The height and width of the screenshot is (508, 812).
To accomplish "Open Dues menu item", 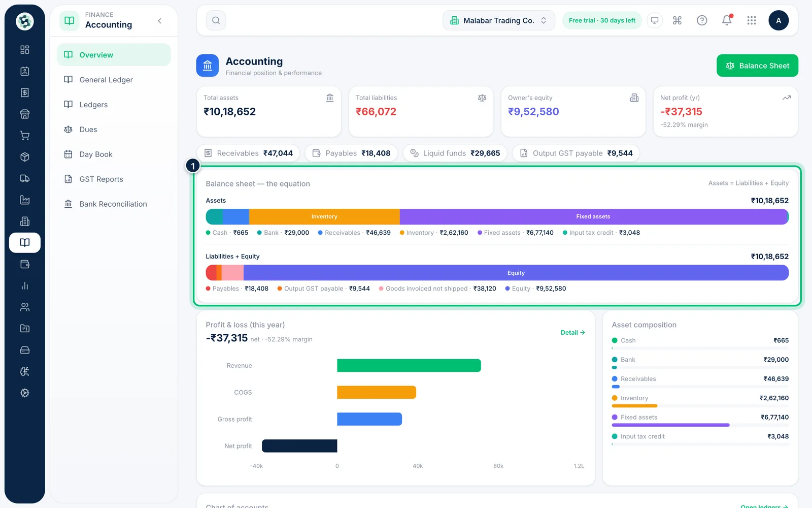I will pyautogui.click(x=114, y=130).
